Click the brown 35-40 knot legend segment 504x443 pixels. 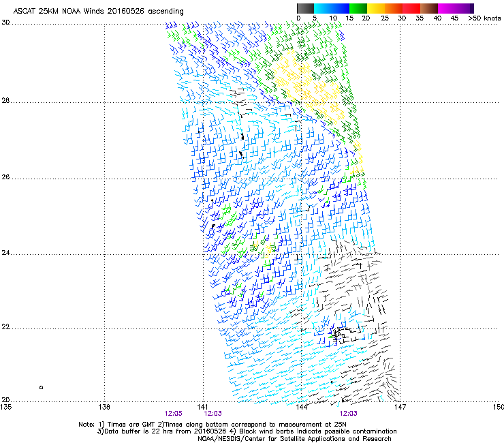coord(429,8)
